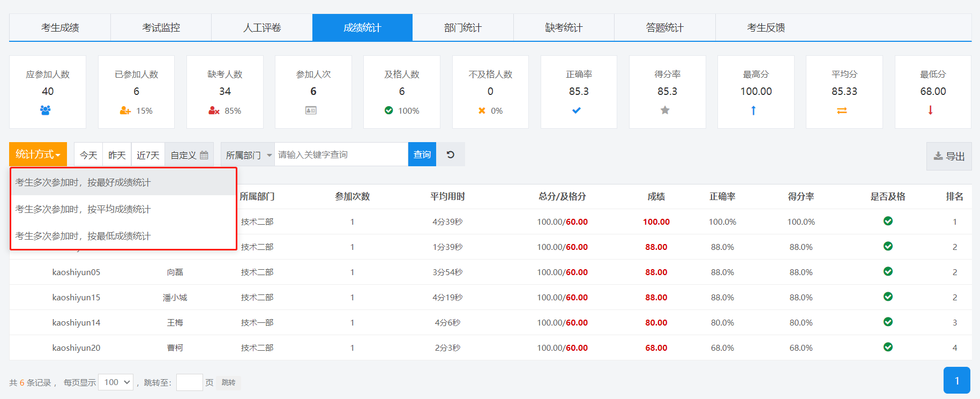This screenshot has height=399, width=980.
Task: Click the reset refresh icon beside 查询
Action: coord(450,154)
